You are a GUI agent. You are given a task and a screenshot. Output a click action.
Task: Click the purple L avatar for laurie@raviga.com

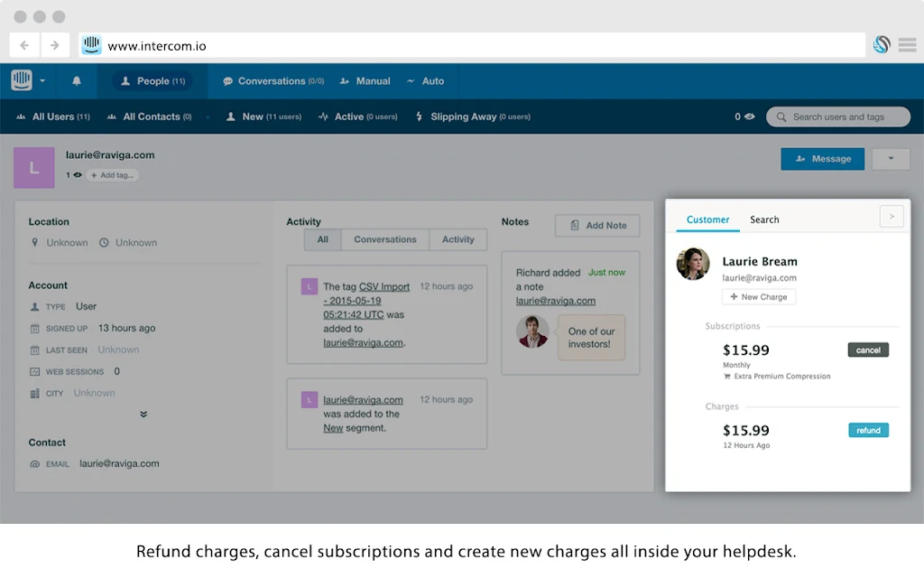click(x=34, y=167)
